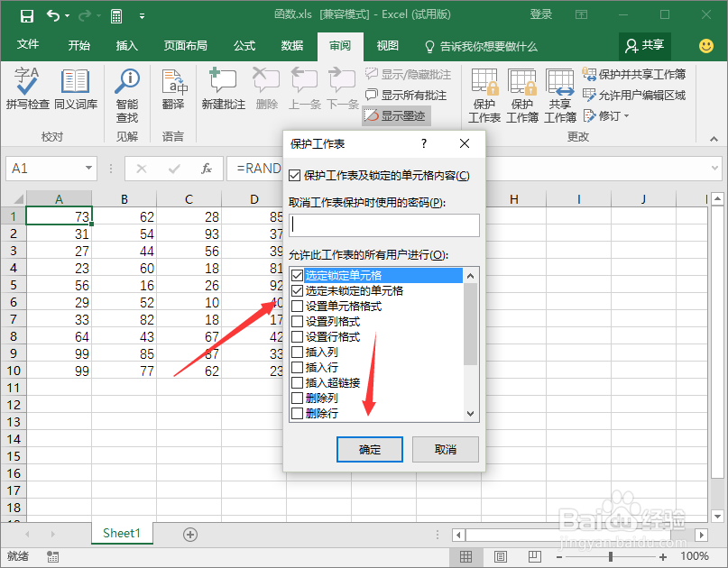Switch to Page Layout view in status bar

tap(500, 556)
